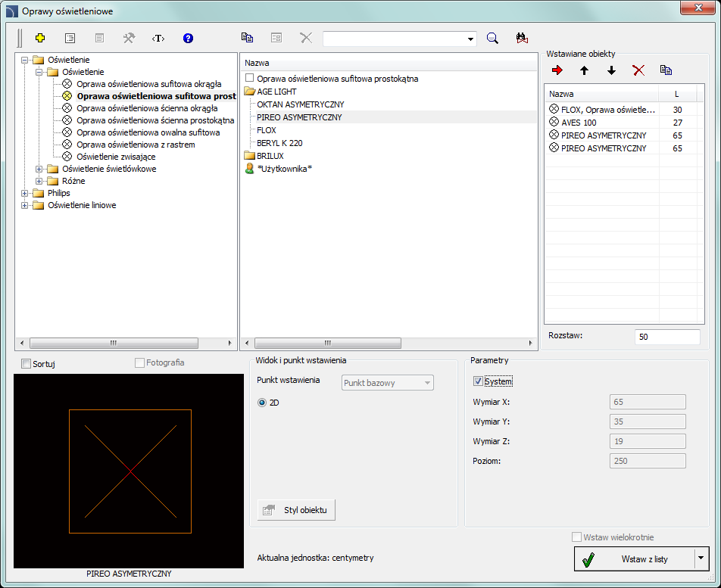Click the Wymiar Y field

click(648, 422)
